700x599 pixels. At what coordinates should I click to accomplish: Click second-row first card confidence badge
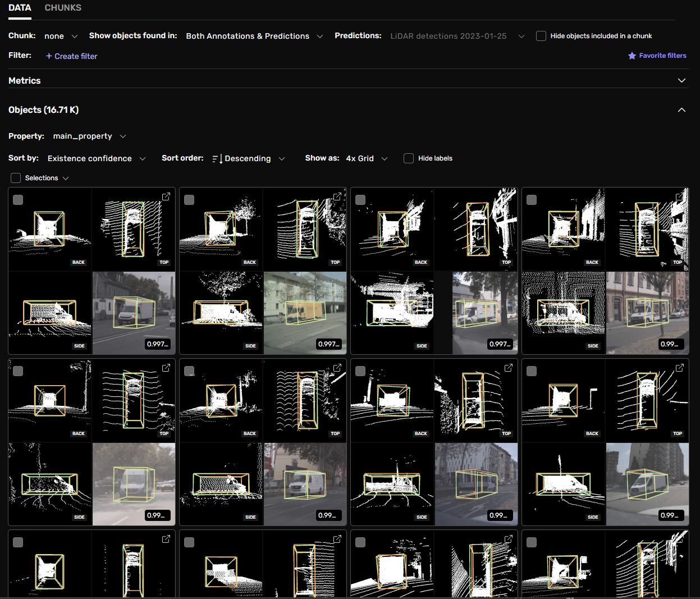tap(158, 515)
